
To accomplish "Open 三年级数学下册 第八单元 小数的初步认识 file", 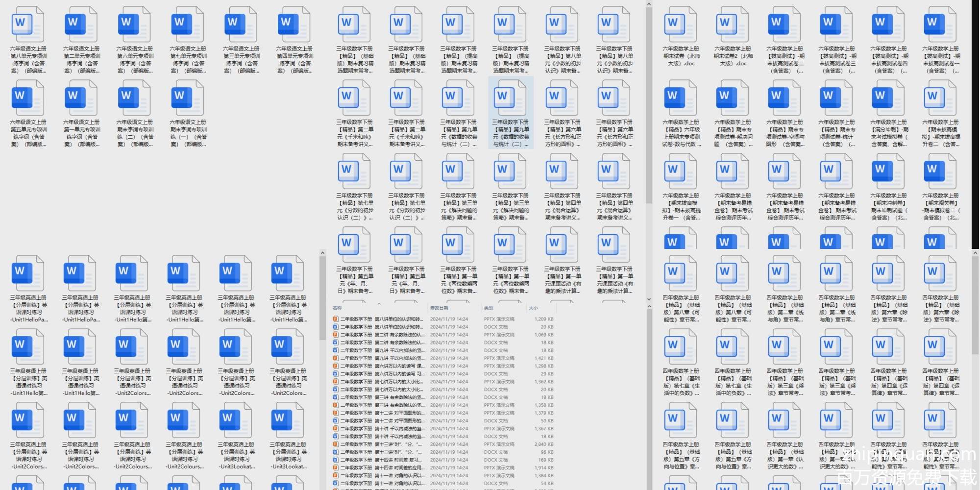I will pos(563,24).
